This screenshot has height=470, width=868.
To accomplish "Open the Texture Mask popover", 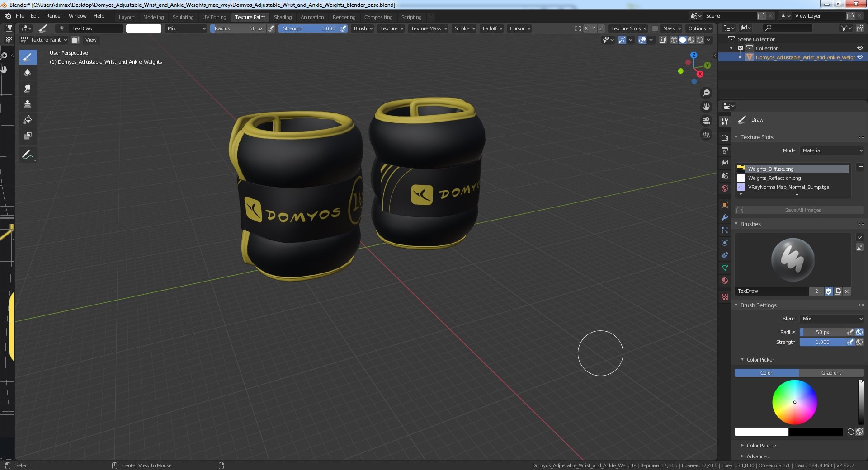I will pos(429,28).
